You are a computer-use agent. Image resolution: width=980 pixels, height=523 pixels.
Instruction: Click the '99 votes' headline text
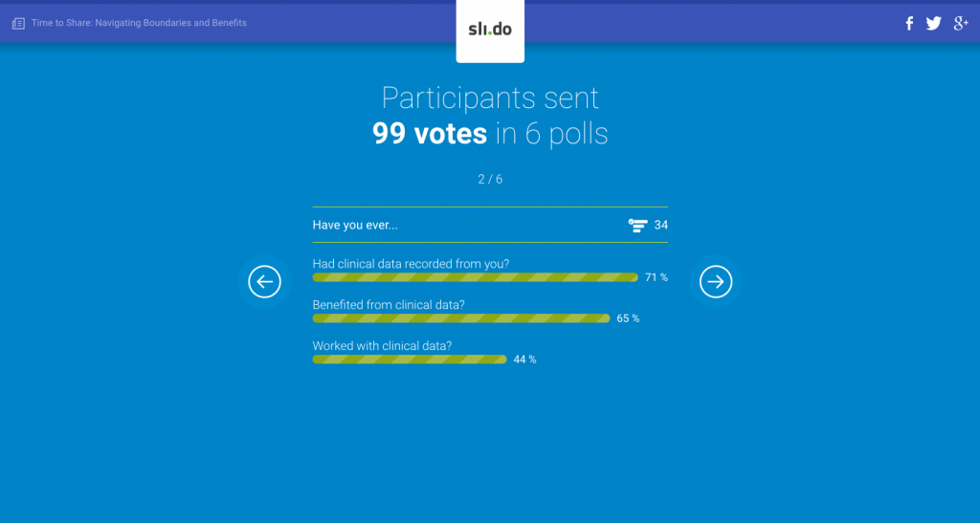pyautogui.click(x=430, y=133)
